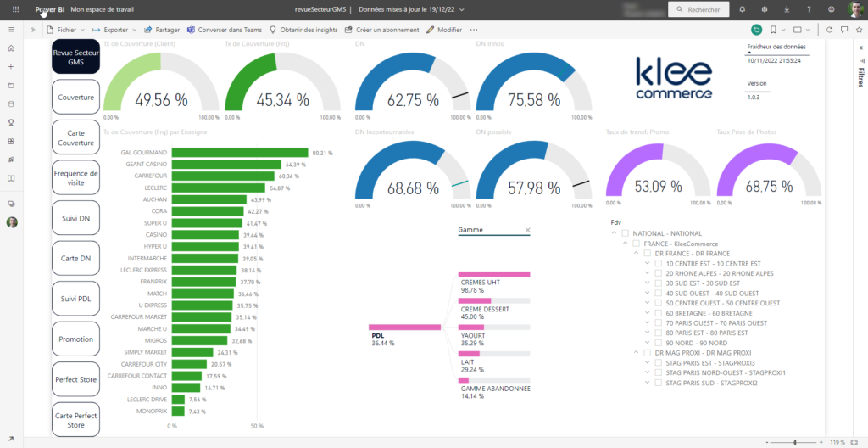Tick the 20 RHONE ALPES checkbox

(x=658, y=273)
